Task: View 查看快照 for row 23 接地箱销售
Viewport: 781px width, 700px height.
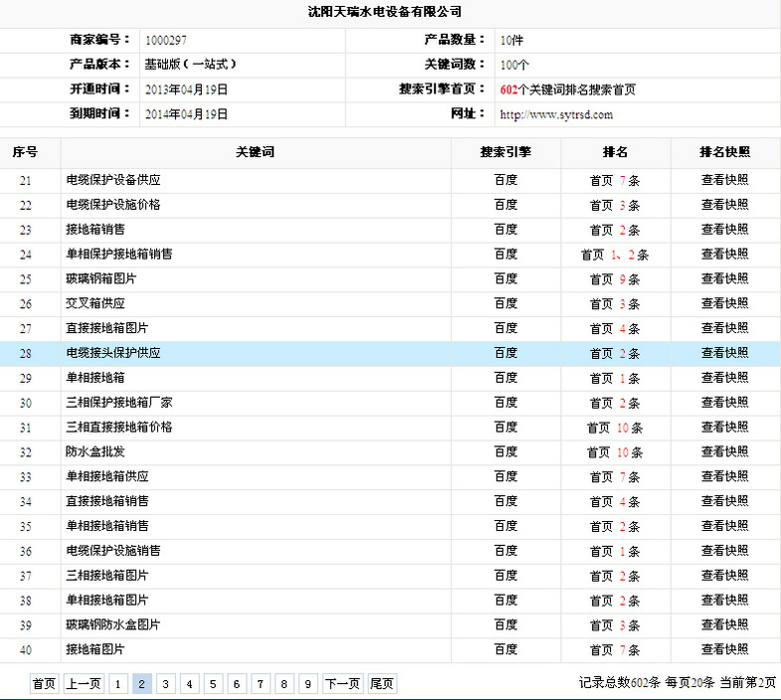Action: coord(724,230)
